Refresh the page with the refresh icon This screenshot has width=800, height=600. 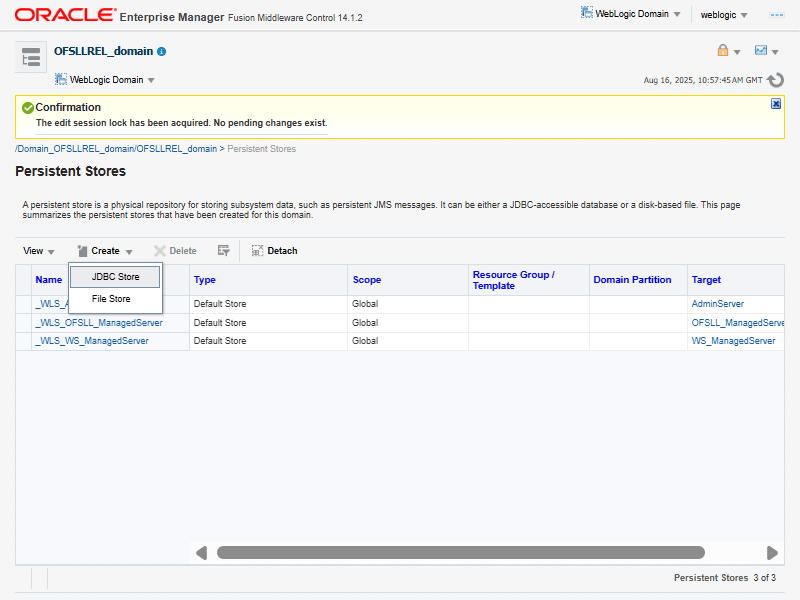point(776,80)
